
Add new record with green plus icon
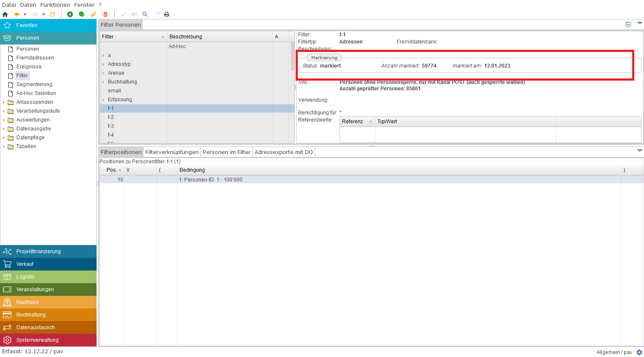[70, 14]
